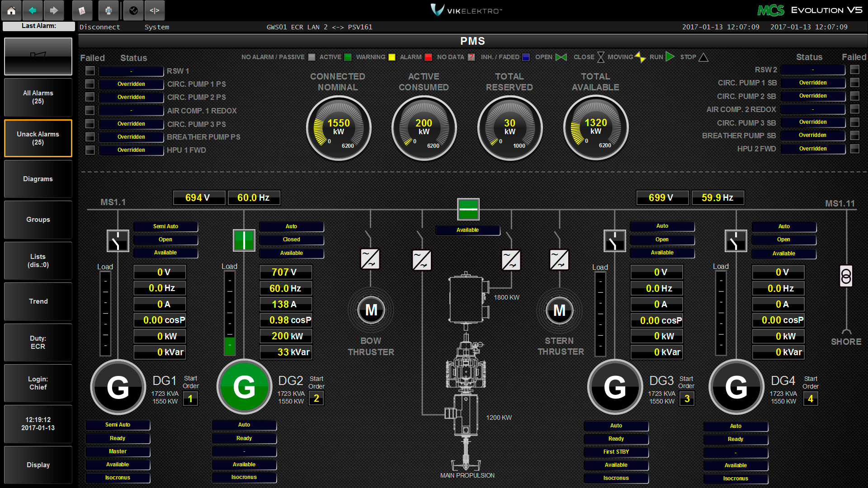The image size is (868, 488).
Task: Click the green back arrow
Action: coord(33,10)
